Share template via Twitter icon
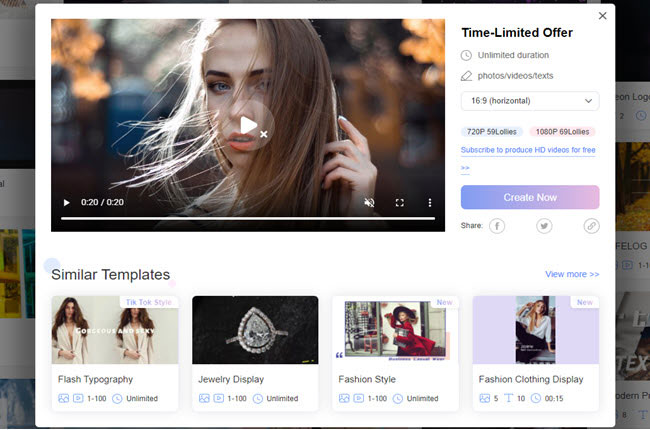The height and width of the screenshot is (430, 650). click(544, 226)
